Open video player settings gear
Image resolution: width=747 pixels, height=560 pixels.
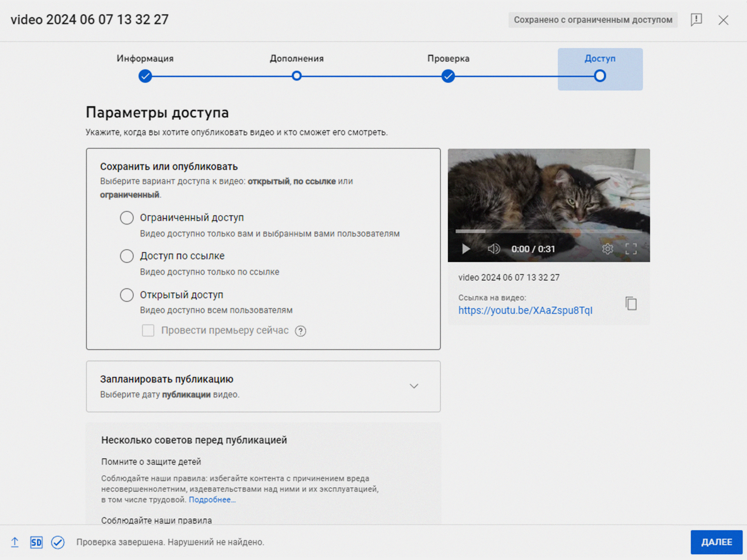pyautogui.click(x=607, y=249)
